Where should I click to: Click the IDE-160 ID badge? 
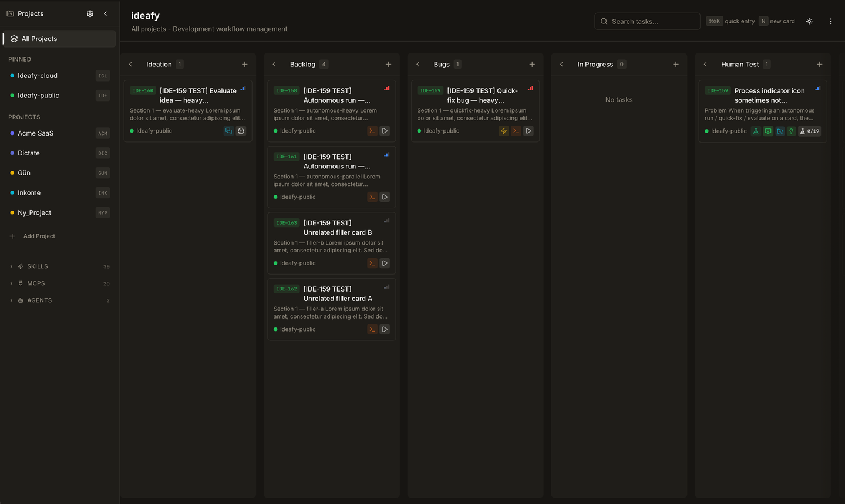pyautogui.click(x=143, y=90)
